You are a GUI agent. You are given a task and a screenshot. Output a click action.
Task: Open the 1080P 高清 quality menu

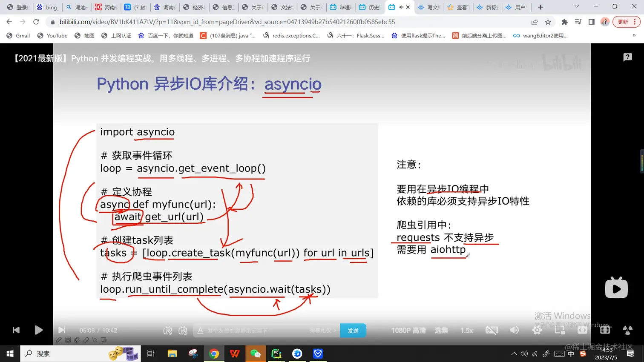408,331
